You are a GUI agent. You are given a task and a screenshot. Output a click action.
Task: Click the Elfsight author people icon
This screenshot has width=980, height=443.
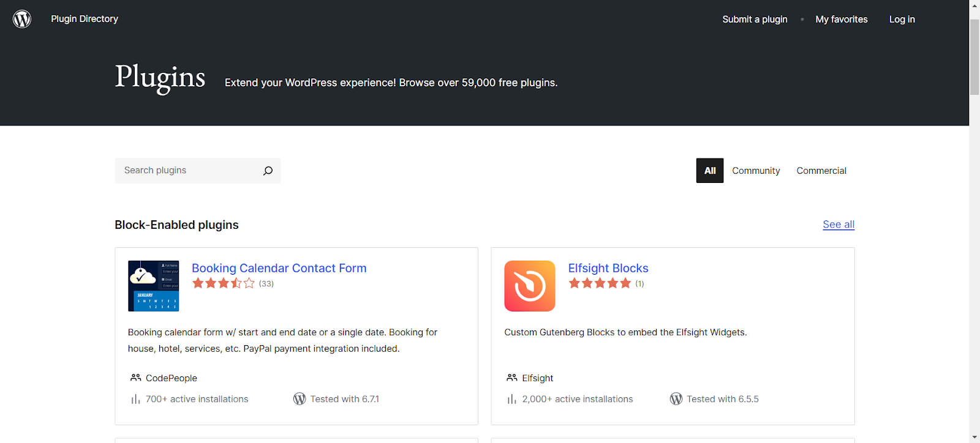tap(512, 378)
